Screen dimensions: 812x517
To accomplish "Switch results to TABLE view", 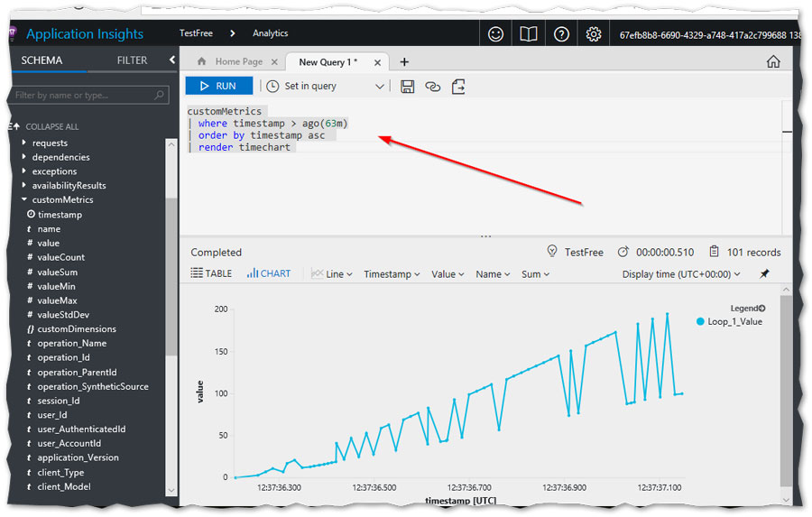I will tap(212, 274).
